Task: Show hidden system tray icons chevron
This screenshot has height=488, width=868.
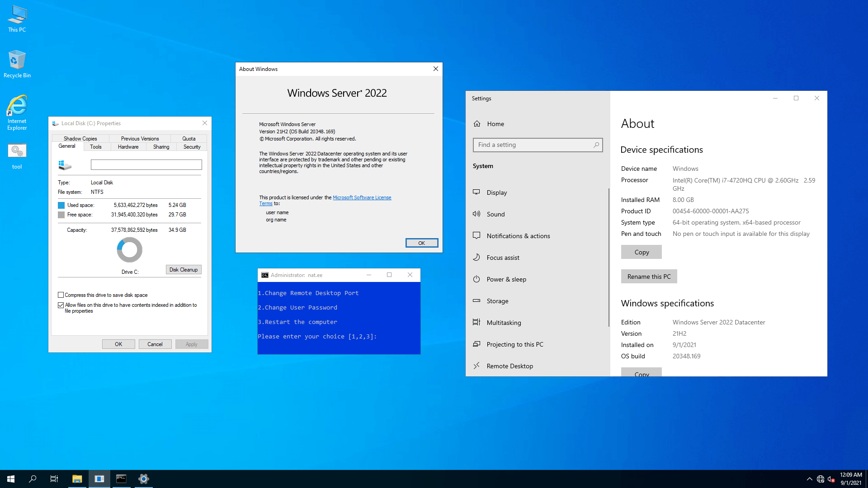Action: pos(809,479)
